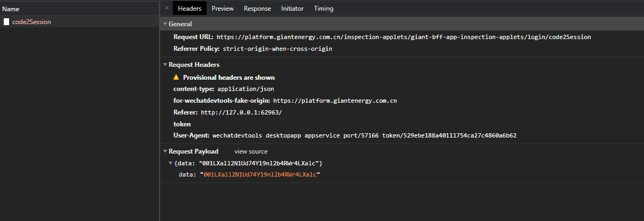The height and width of the screenshot is (221, 644).
Task: Close the request details pane
Action: coord(167,8)
